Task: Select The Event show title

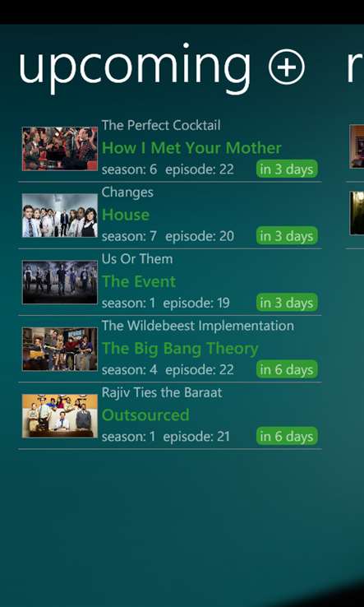Action: tap(139, 281)
